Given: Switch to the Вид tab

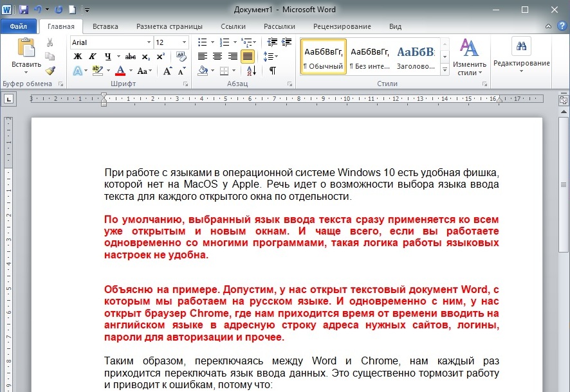Looking at the screenshot, I should coord(395,26).
